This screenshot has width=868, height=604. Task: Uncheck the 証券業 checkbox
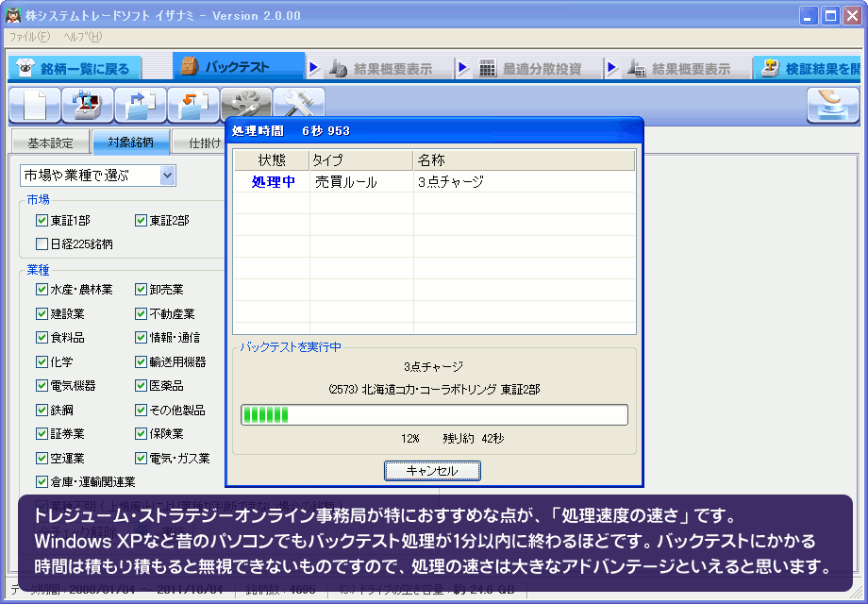coord(42,433)
